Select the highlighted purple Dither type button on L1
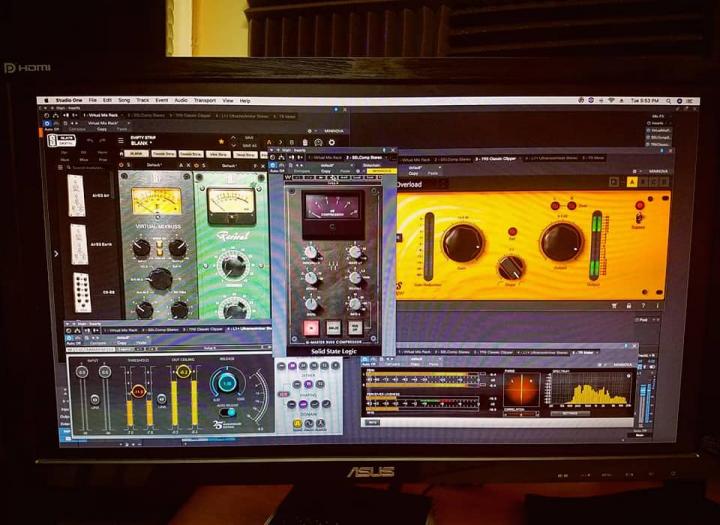This screenshot has width=720, height=525. pyautogui.click(x=309, y=384)
